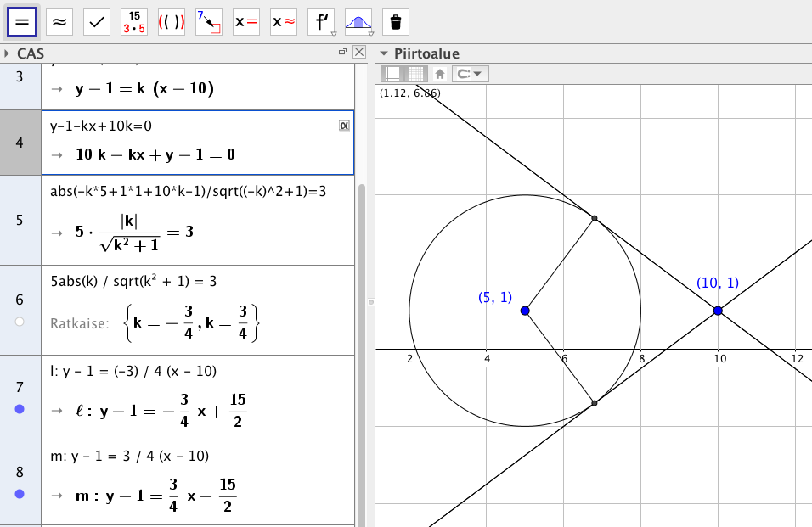Click the abs(...)/sqrt(...)=3 input in row 5
Image resolution: width=812 pixels, height=527 pixels.
click(188, 191)
